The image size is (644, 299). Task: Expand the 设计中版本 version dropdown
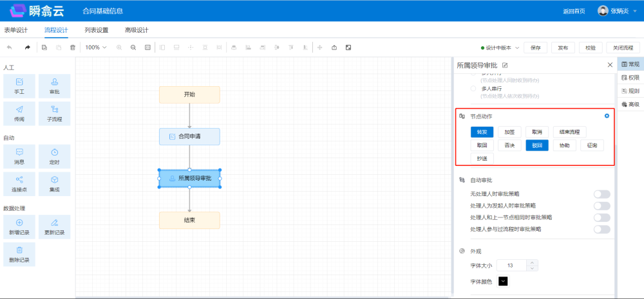(500, 48)
